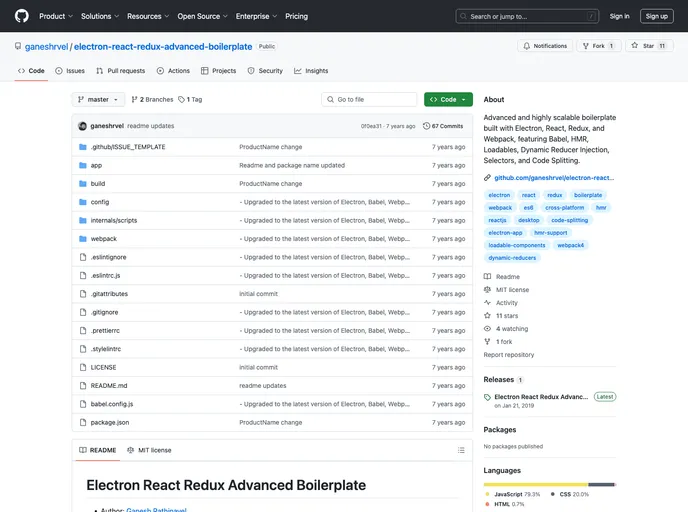This screenshot has height=512, width=688.
Task: Open the .eslintrc.js file
Action: 105,276
